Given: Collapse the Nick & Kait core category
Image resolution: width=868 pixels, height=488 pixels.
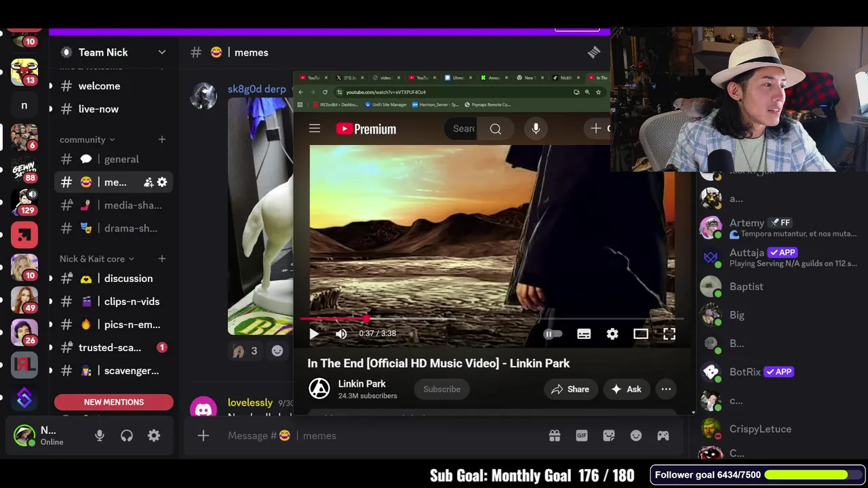Looking at the screenshot, I should 97,259.
